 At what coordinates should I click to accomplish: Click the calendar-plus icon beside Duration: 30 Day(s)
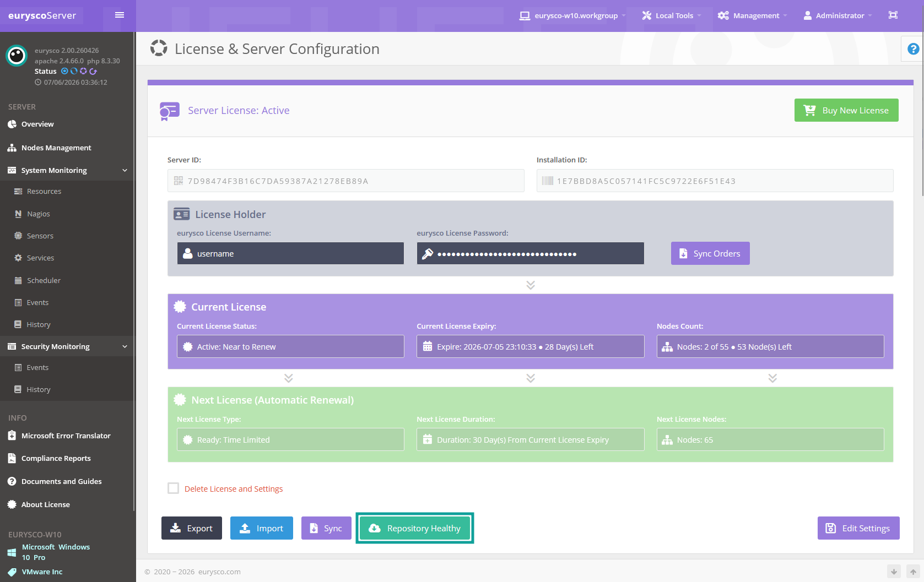[428, 439]
